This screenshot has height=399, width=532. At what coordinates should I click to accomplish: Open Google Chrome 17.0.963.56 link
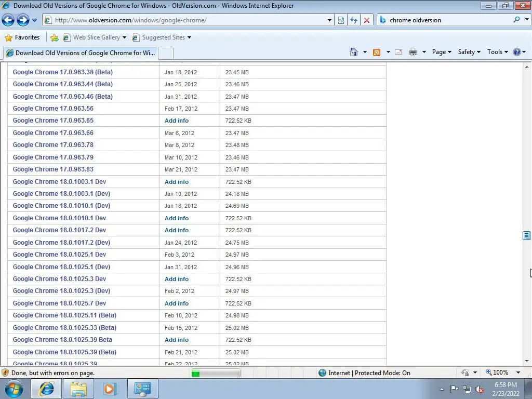point(53,109)
